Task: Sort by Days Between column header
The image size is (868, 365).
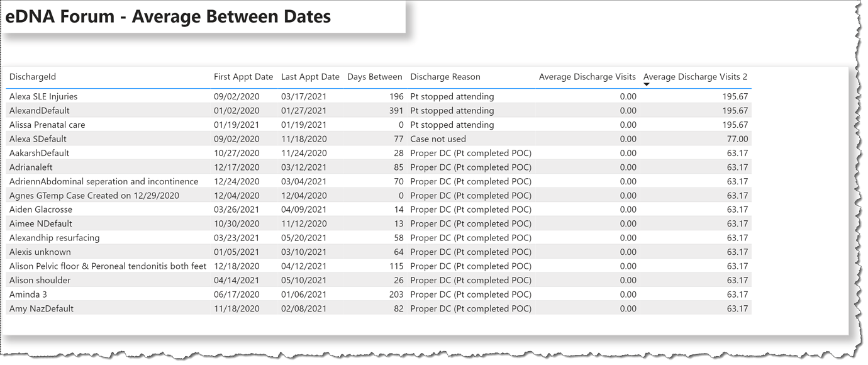Action: [375, 77]
